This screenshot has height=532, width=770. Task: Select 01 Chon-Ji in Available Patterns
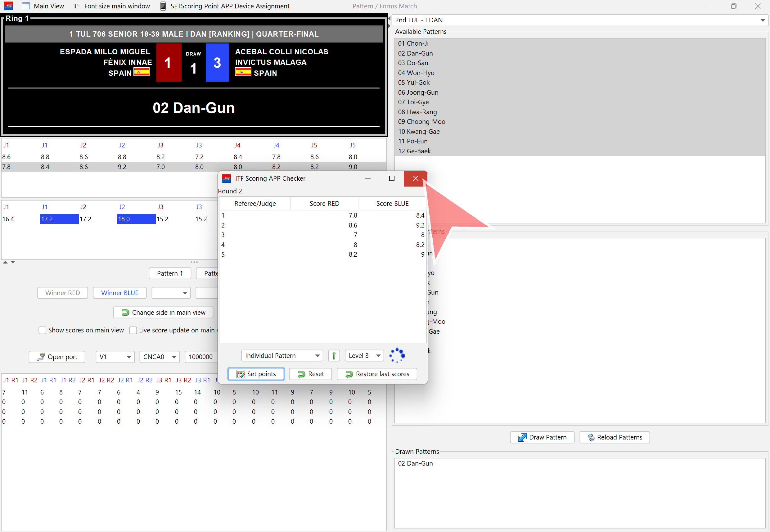tap(580, 43)
